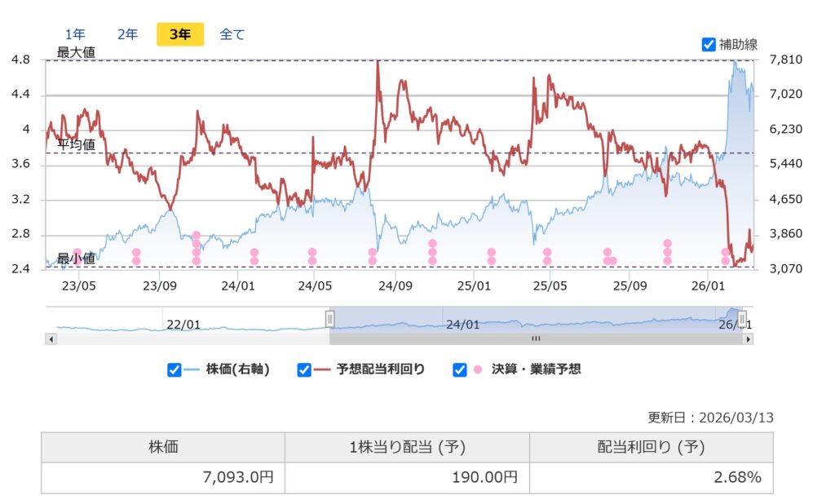Click the earnings marker dots near 24/01

(x=254, y=257)
